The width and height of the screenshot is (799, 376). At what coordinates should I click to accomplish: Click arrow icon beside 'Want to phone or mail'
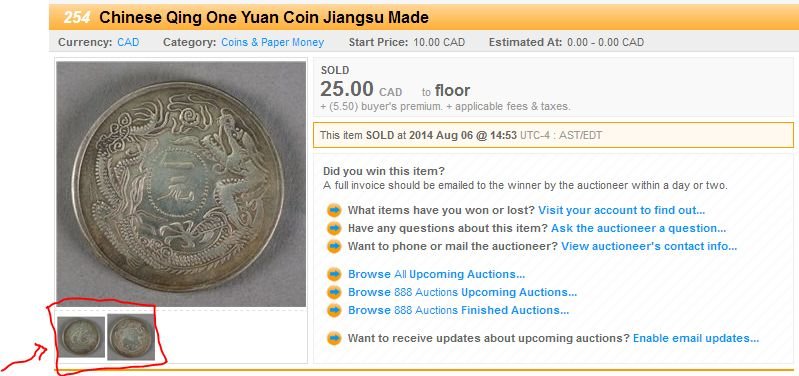334,247
